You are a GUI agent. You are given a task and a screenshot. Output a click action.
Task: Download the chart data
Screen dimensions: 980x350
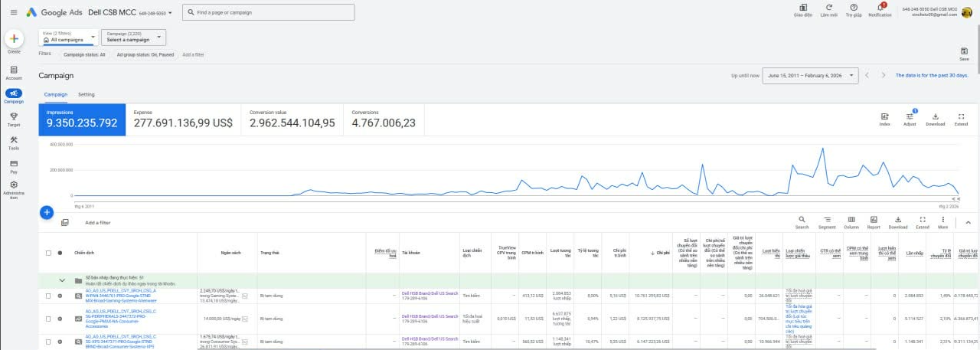point(936,119)
